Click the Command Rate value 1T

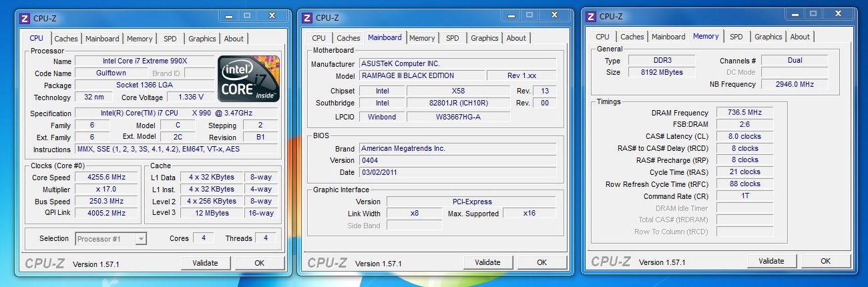pyautogui.click(x=744, y=196)
